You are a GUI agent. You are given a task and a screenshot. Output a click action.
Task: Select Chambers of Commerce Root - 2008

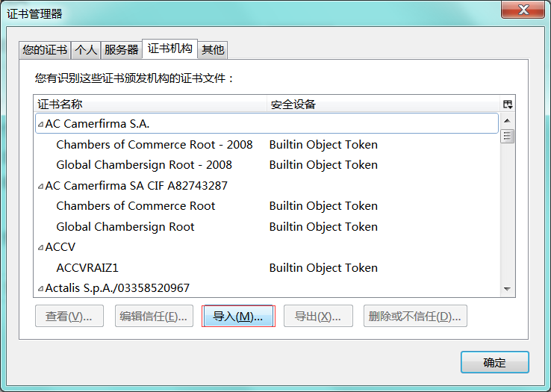155,145
